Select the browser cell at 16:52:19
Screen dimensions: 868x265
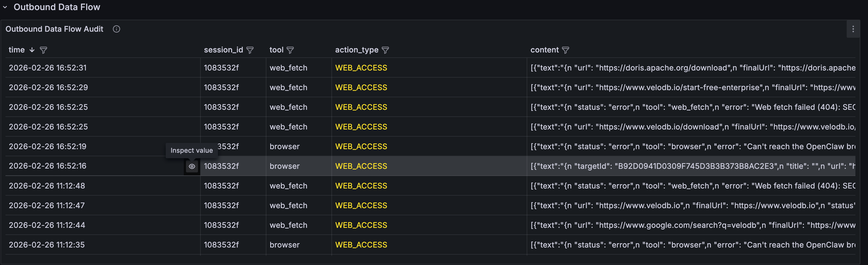(x=284, y=146)
